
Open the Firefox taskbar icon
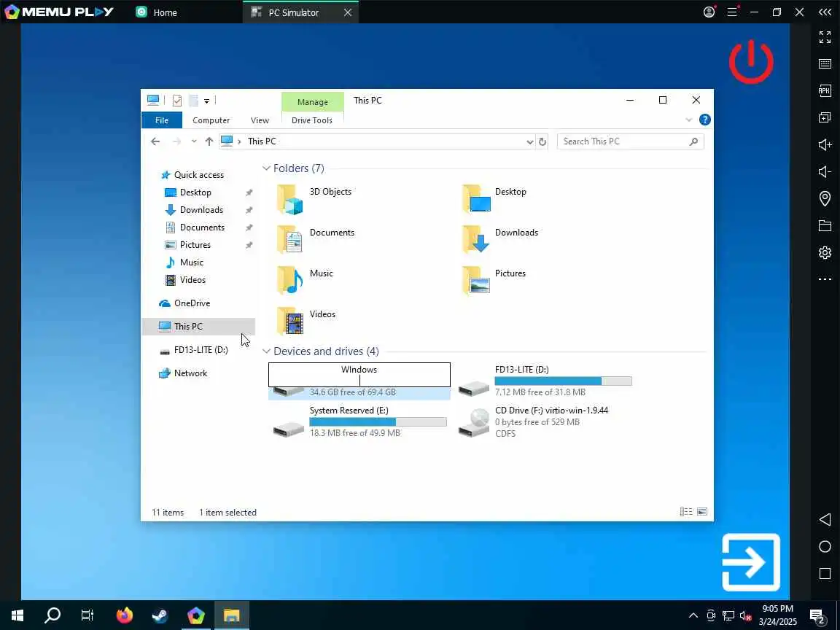(x=124, y=615)
